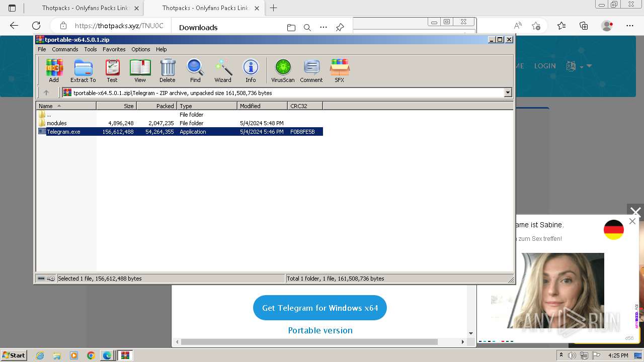Click the Portable version link
The height and width of the screenshot is (362, 644).
pos(320,330)
